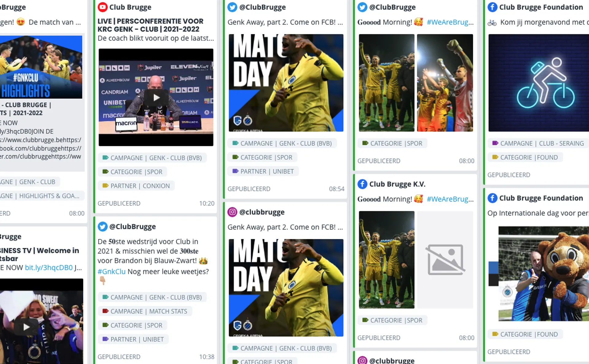Open the #GNKCLU Highlights thumbnail
The height and width of the screenshot is (364, 589).
pos(41,67)
